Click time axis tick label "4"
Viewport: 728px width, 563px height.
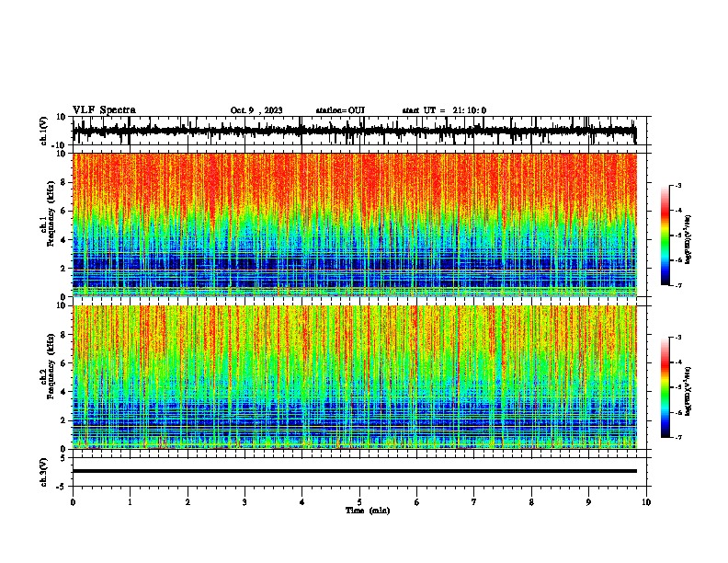tap(302, 502)
